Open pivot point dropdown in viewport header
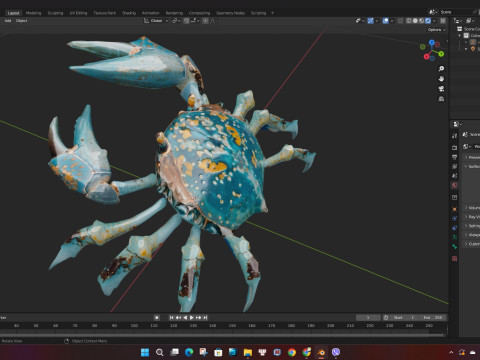480x360 pixels. (x=176, y=21)
